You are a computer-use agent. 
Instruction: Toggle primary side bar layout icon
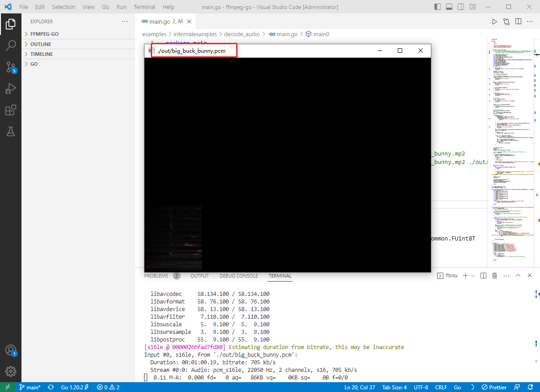pyautogui.click(x=438, y=7)
